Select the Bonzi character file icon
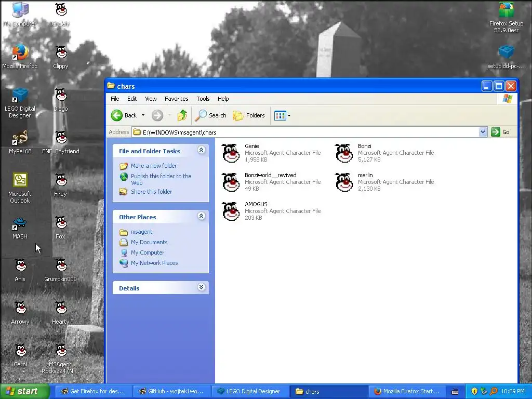 344,153
